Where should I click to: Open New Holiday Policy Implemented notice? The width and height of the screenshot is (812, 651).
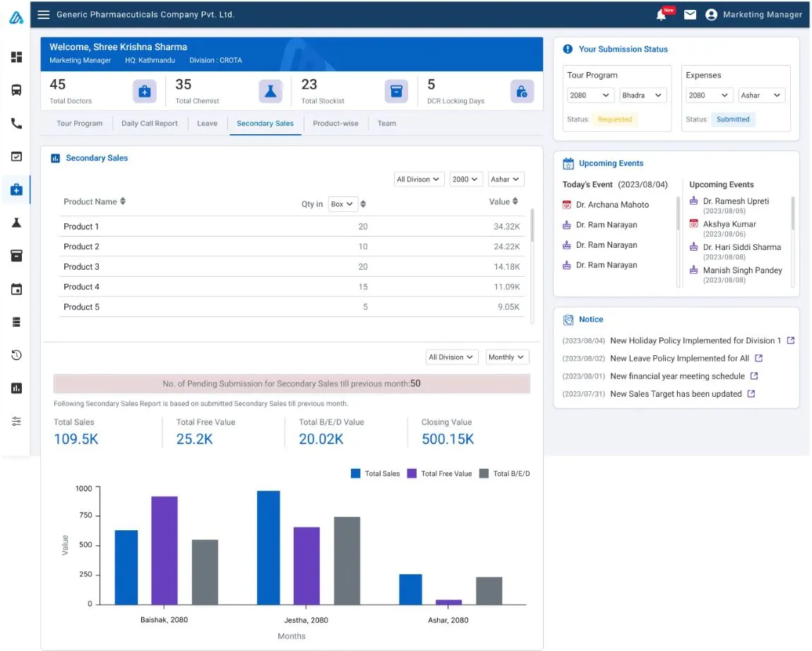click(x=695, y=341)
